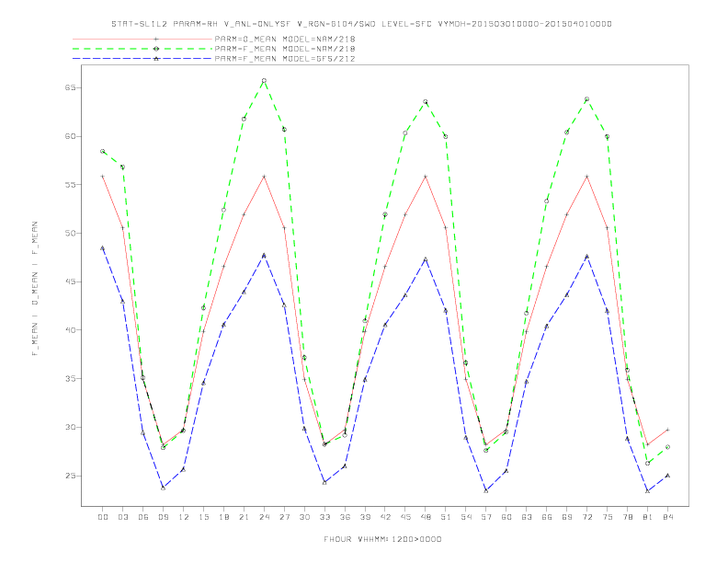Click the x-axis tick label 66
This screenshot has width=728, height=563.
click(547, 517)
